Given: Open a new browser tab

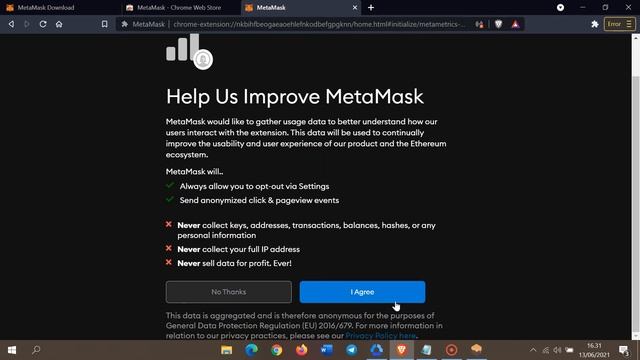Looking at the screenshot, I should 371,7.
